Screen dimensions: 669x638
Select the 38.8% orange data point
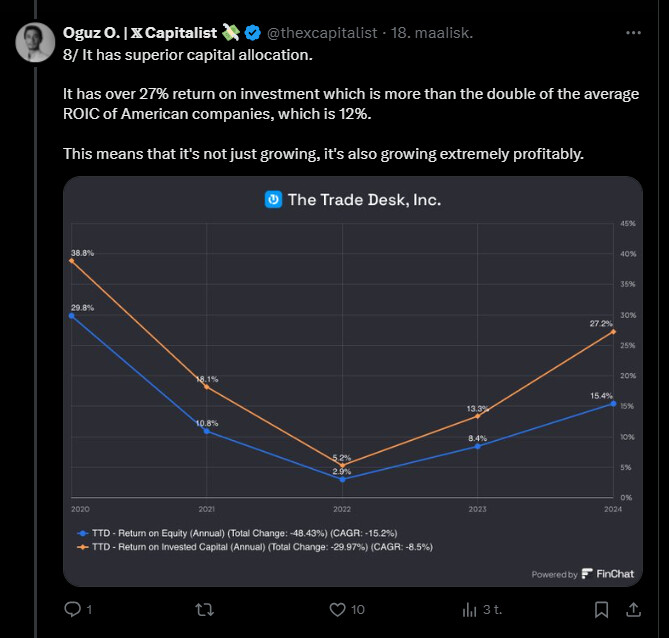point(71,261)
